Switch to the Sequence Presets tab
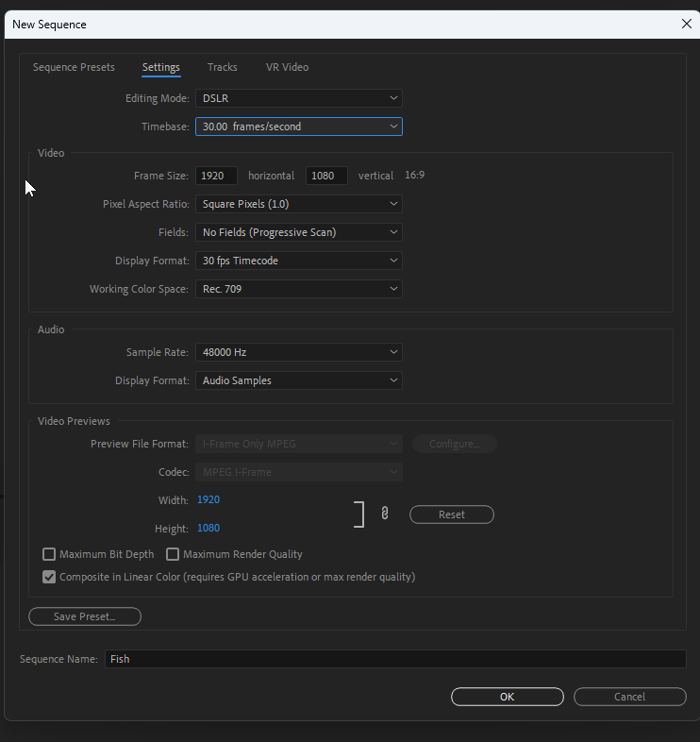The image size is (700, 742). pyautogui.click(x=74, y=67)
